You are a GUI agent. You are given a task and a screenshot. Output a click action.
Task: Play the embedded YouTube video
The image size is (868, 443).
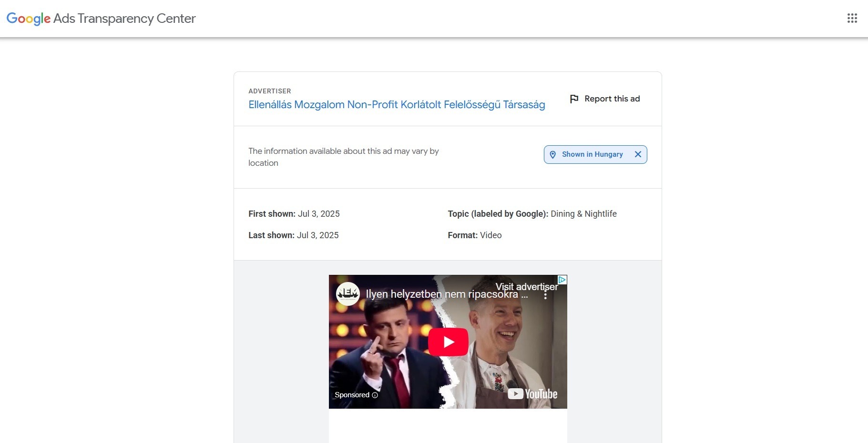[448, 342]
